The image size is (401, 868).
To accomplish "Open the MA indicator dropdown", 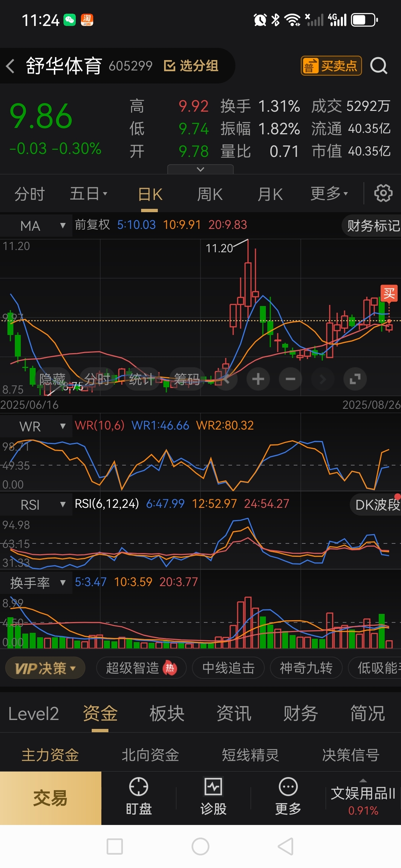I will pyautogui.click(x=36, y=226).
